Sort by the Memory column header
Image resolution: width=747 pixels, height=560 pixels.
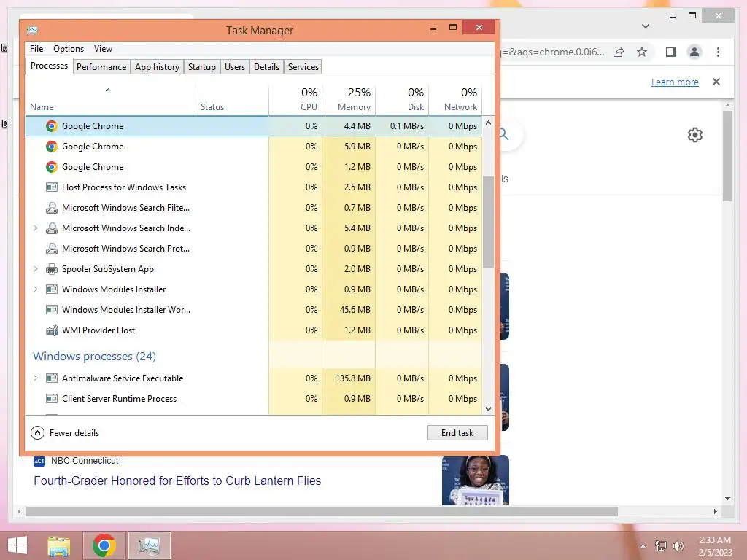349,100
